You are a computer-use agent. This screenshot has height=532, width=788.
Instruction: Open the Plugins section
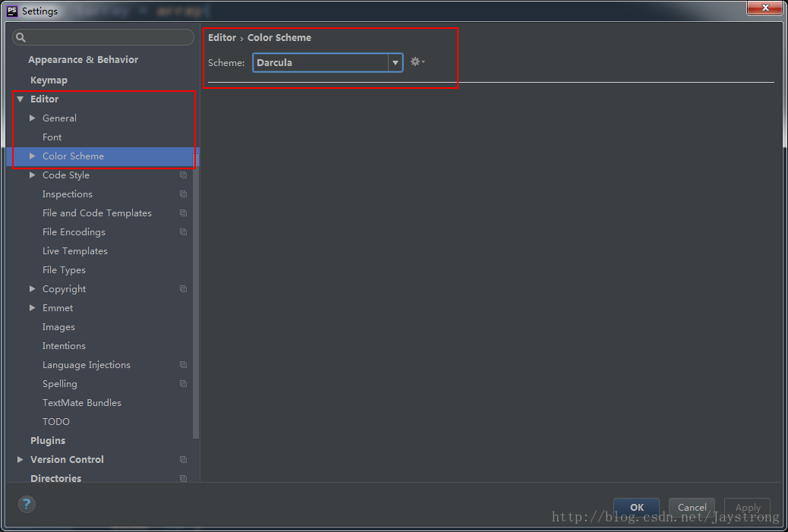48,441
